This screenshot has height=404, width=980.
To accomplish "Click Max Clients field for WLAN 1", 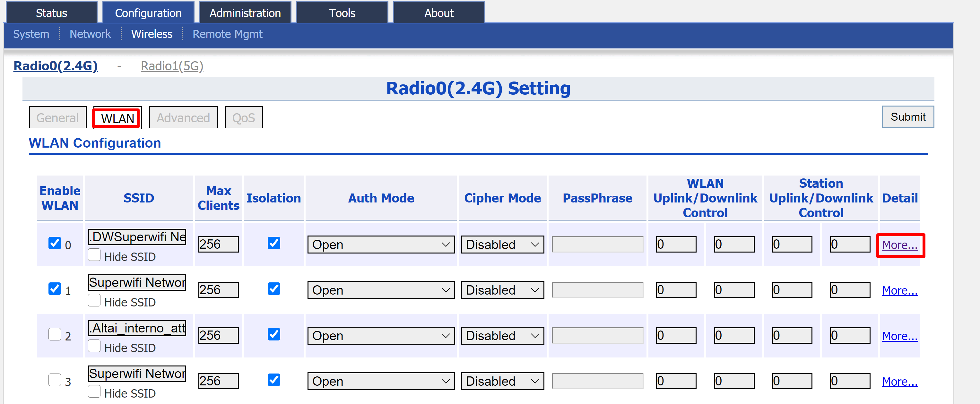I will tap(218, 290).
